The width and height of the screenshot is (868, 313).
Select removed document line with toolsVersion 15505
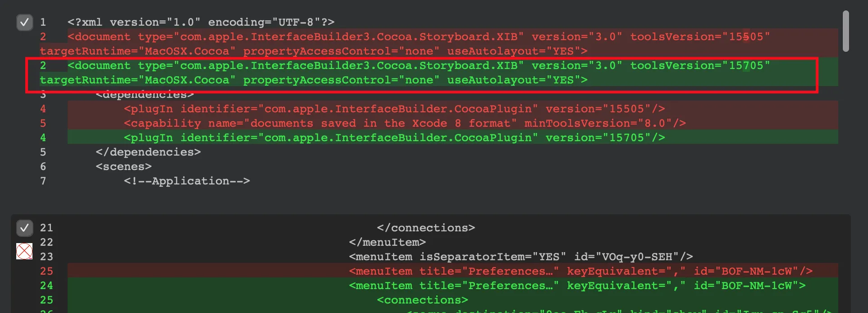click(x=418, y=37)
